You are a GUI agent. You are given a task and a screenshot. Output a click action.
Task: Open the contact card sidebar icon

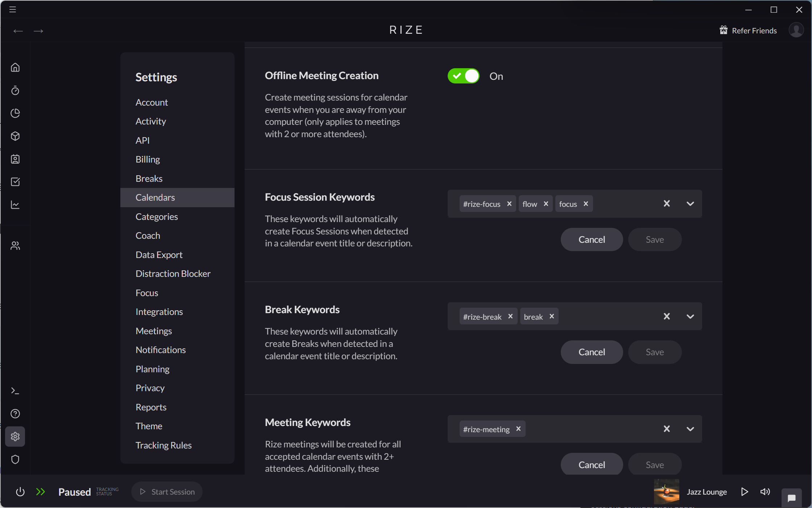15,159
